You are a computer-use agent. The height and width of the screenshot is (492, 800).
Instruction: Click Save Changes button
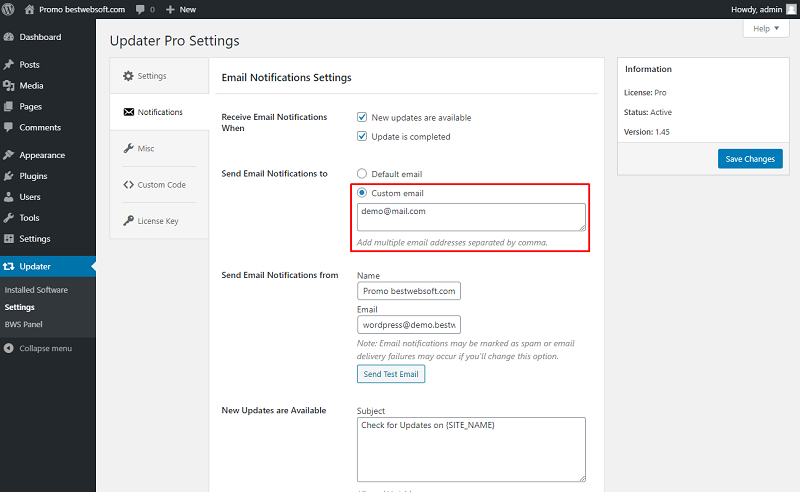coord(750,159)
